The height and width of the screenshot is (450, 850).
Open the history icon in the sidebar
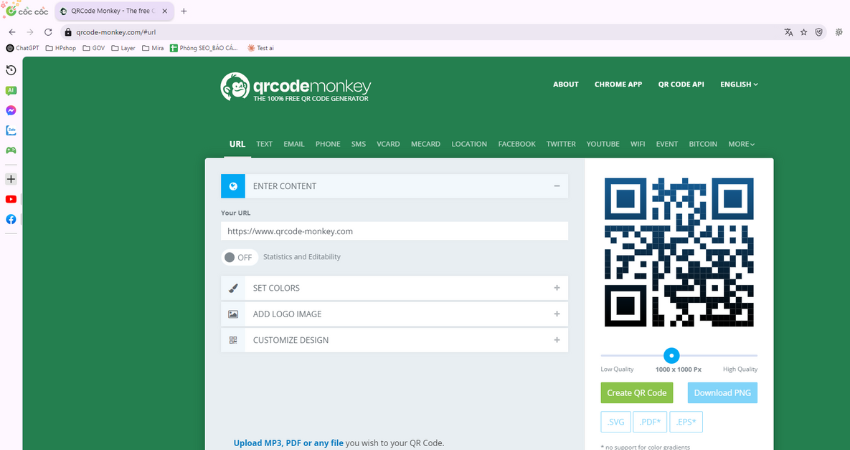(x=11, y=70)
